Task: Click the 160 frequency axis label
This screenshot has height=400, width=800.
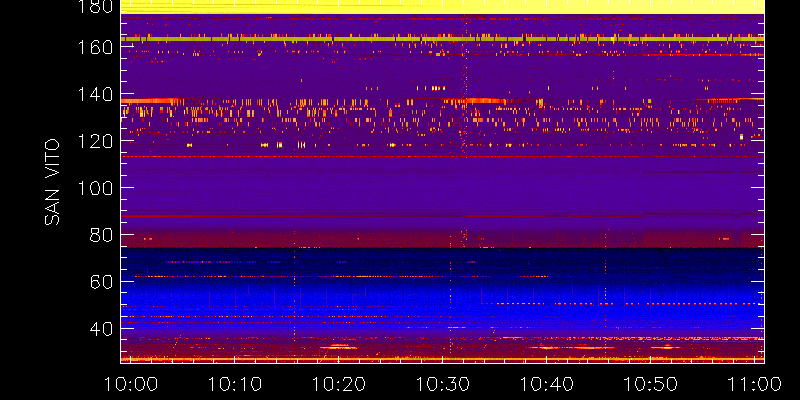Action: 94,47
